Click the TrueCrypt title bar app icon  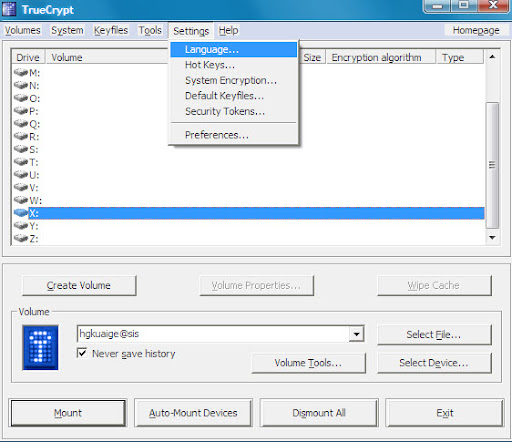coord(9,9)
